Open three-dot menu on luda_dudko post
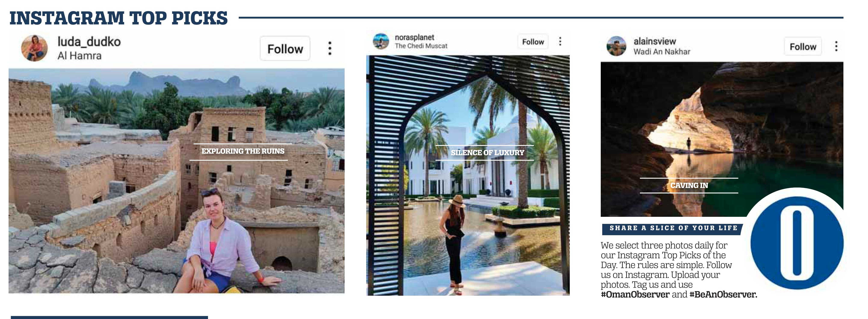The image size is (868, 319). point(329,49)
